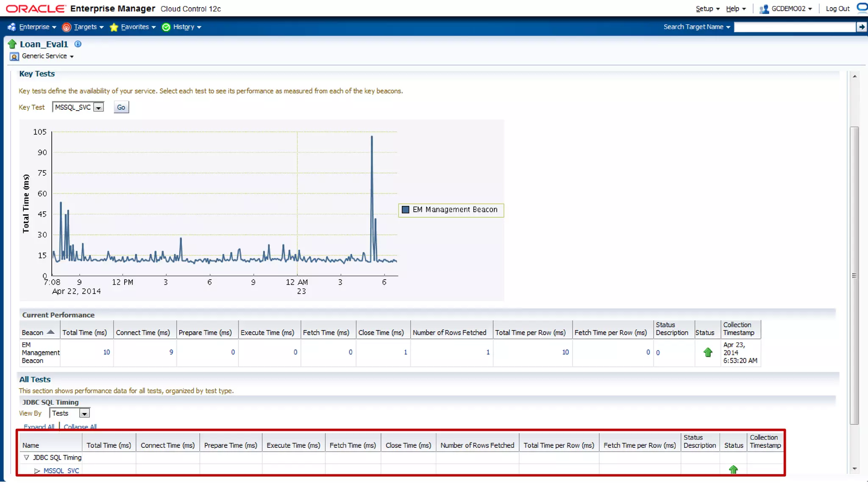Image resolution: width=868 pixels, height=488 pixels.
Task: Click the Close Time value 1
Action: coord(406,352)
